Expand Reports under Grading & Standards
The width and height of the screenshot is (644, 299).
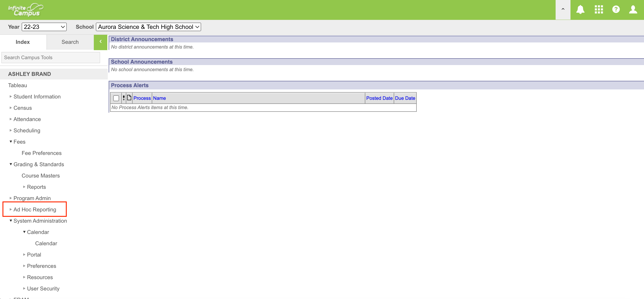pyautogui.click(x=24, y=187)
